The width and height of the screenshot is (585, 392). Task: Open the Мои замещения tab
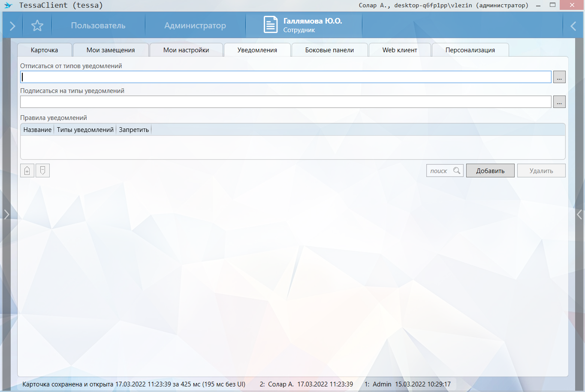pyautogui.click(x=111, y=50)
